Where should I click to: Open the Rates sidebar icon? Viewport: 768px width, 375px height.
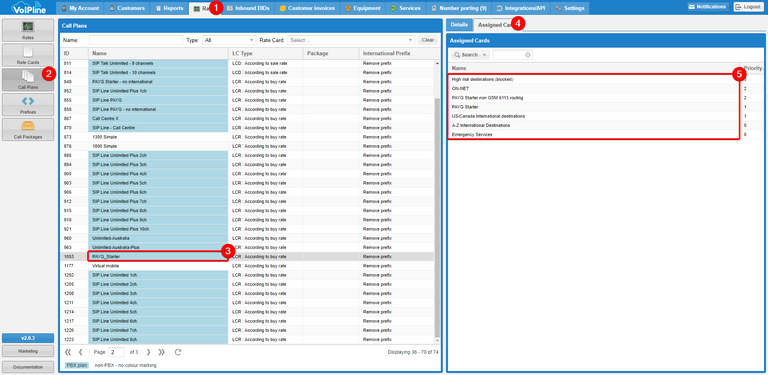coord(28,30)
